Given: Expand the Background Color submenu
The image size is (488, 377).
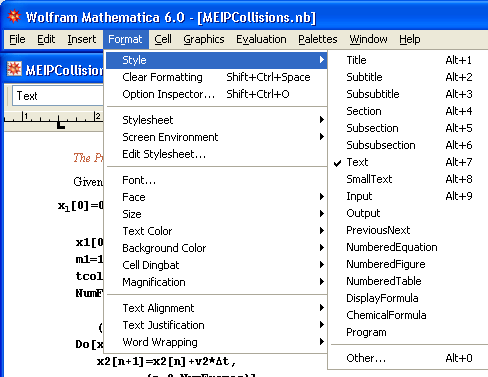Looking at the screenshot, I should pos(216,248).
